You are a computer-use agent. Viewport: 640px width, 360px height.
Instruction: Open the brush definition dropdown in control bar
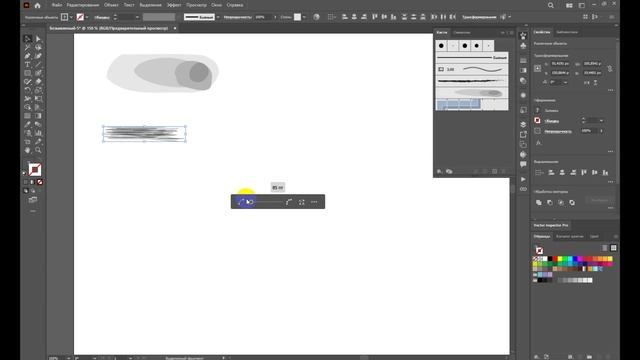[218, 17]
